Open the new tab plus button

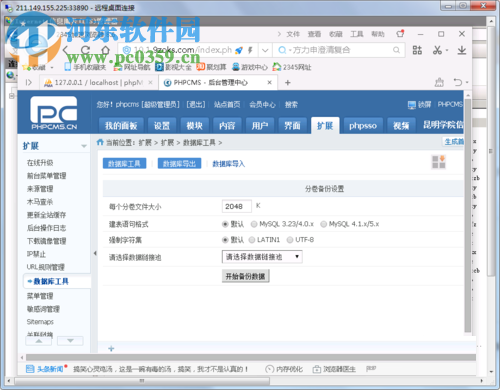point(288,82)
